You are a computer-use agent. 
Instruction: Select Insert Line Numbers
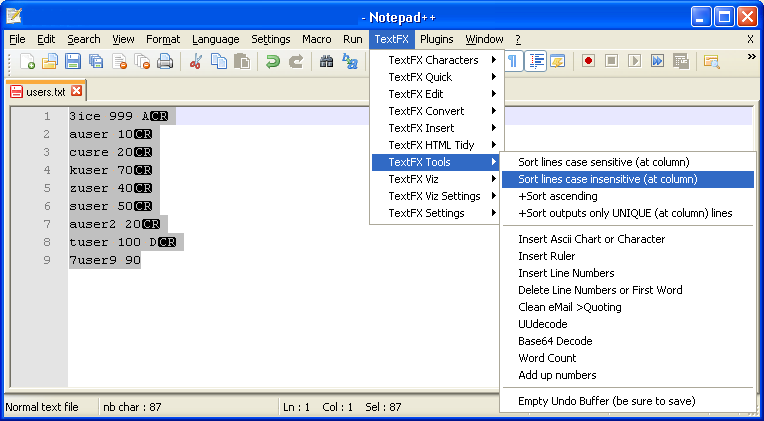(x=628, y=273)
